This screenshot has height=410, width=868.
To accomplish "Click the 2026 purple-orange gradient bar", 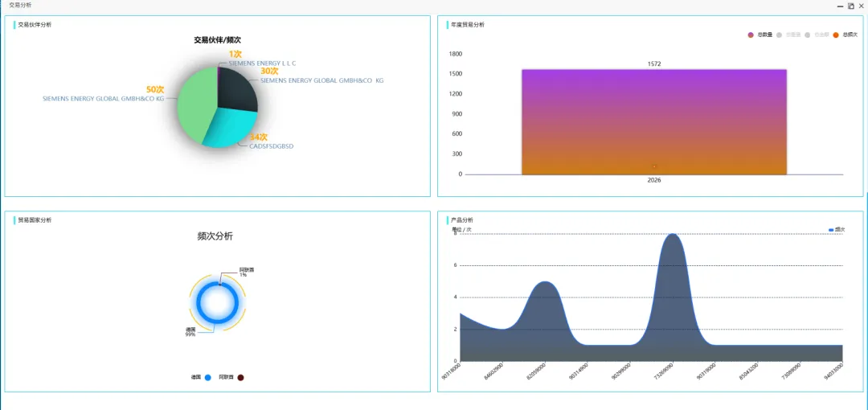I will [x=653, y=122].
